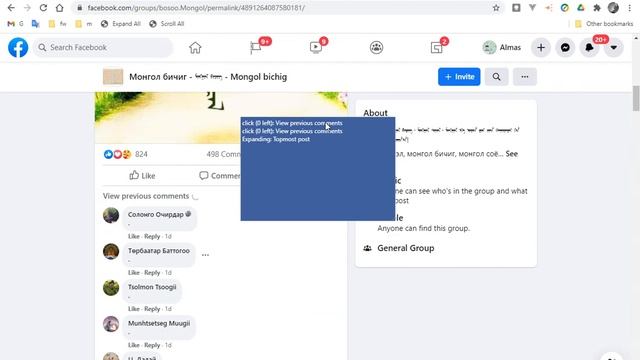Open Messenger
The image size is (640, 360).
tap(565, 48)
